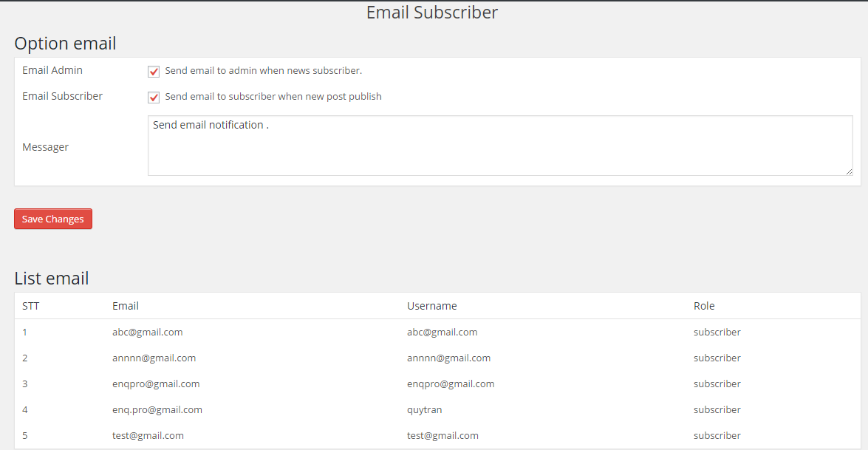This screenshot has height=450, width=868.
Task: Click the Save Changes button
Action: click(53, 219)
